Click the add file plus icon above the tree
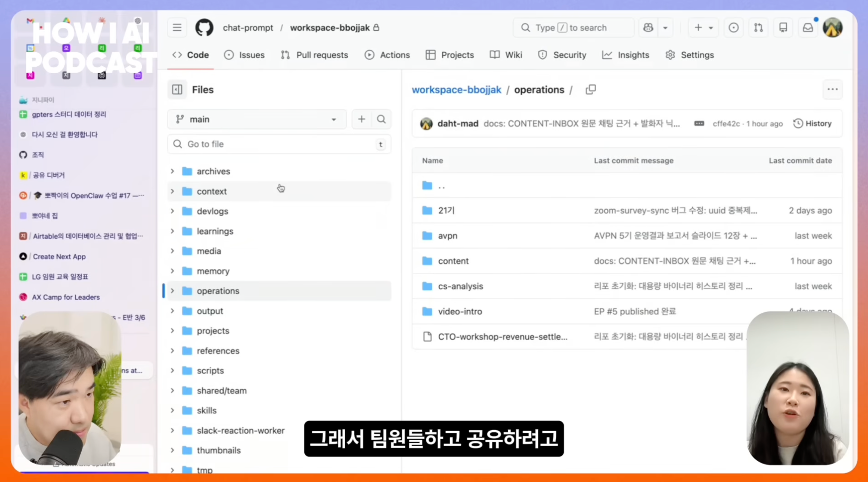Viewport: 868px width, 482px height. tap(362, 119)
